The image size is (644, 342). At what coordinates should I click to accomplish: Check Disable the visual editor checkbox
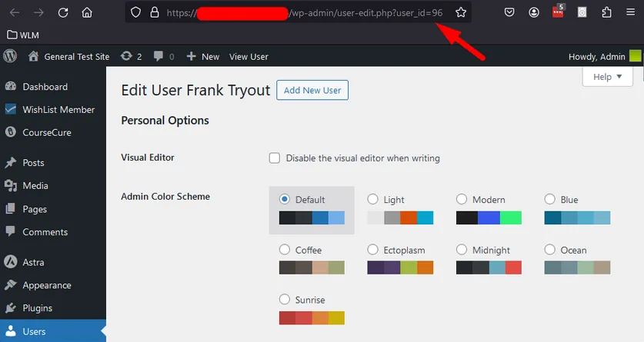(x=275, y=158)
